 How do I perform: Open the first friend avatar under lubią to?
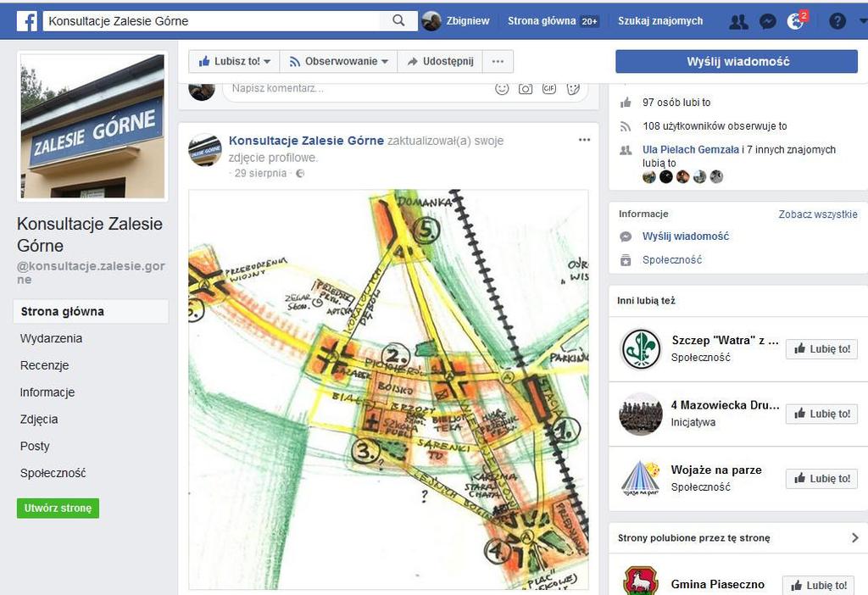coord(648,177)
